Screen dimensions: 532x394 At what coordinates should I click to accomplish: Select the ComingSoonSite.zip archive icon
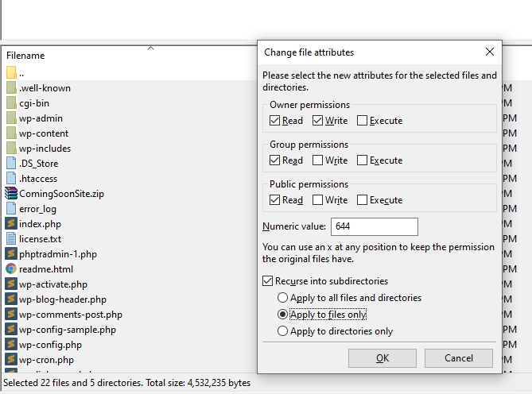11,193
